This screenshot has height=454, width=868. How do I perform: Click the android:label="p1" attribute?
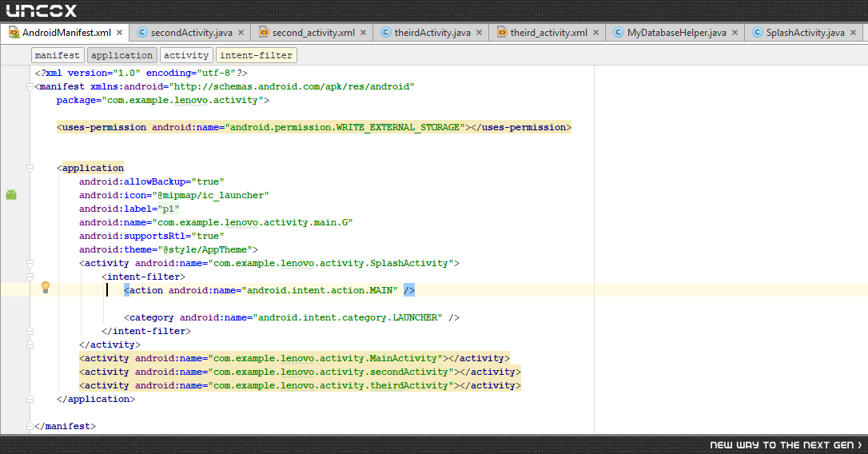pos(129,209)
